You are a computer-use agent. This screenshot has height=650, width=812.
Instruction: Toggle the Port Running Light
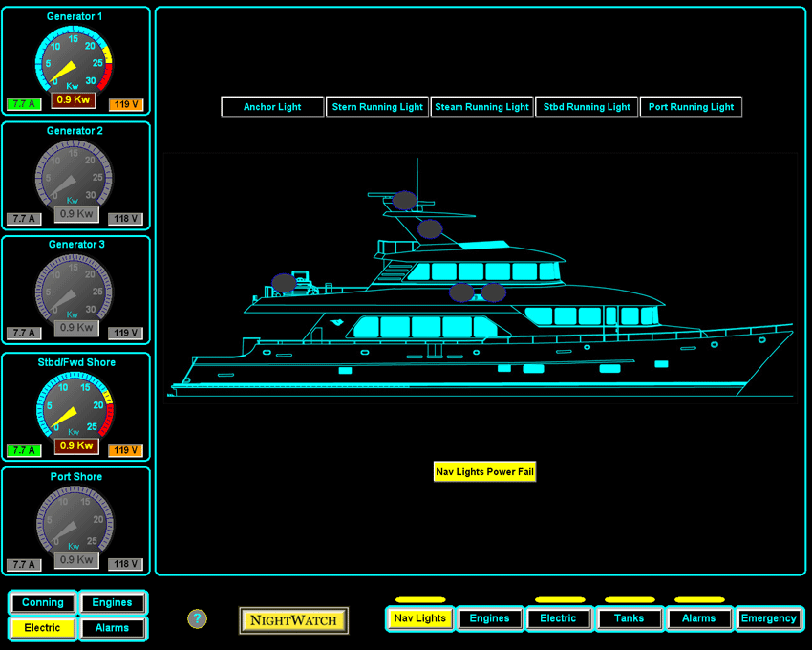(x=691, y=106)
